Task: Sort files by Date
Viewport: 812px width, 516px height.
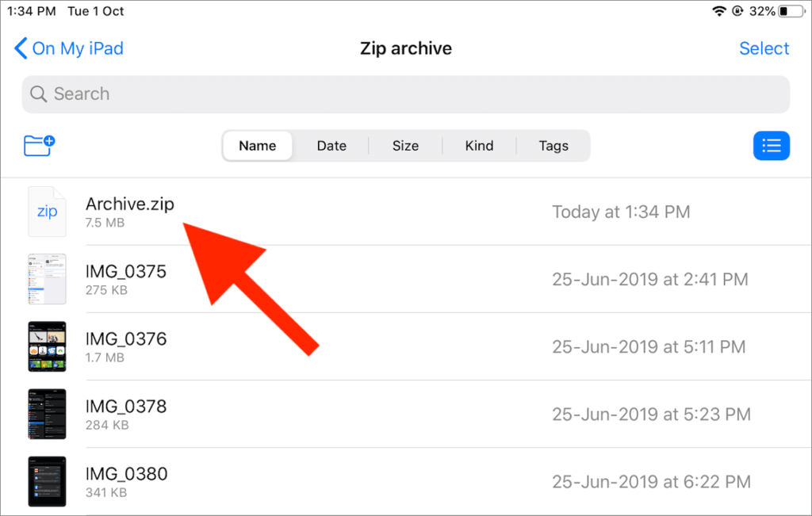Action: (x=331, y=145)
